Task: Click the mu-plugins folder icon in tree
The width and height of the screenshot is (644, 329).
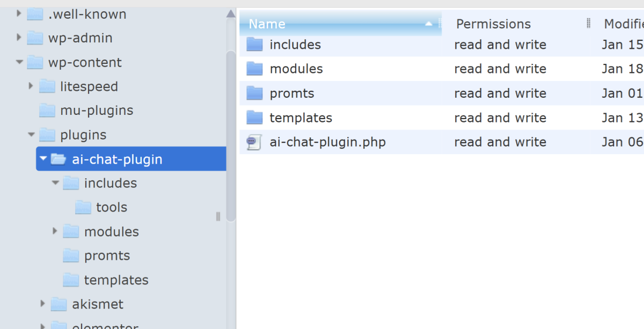Action: click(47, 111)
